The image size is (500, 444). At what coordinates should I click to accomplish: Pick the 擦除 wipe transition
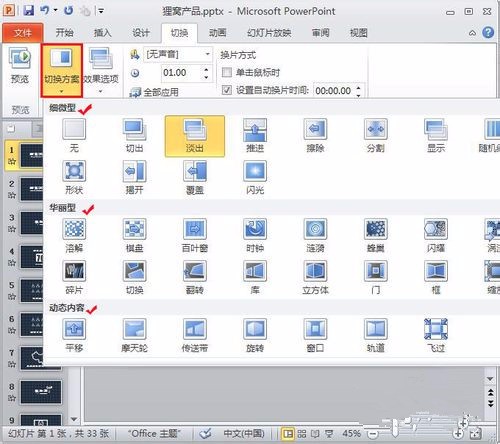pyautogui.click(x=315, y=136)
